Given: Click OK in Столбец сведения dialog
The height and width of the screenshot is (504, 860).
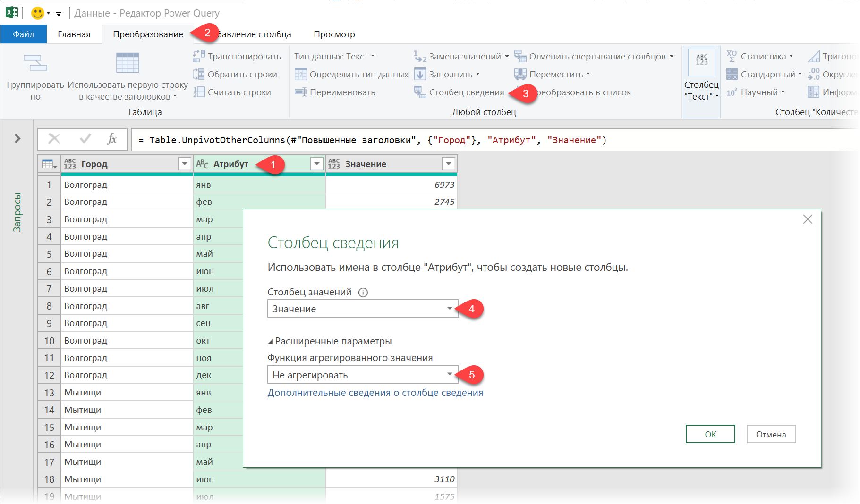Looking at the screenshot, I should (x=710, y=434).
